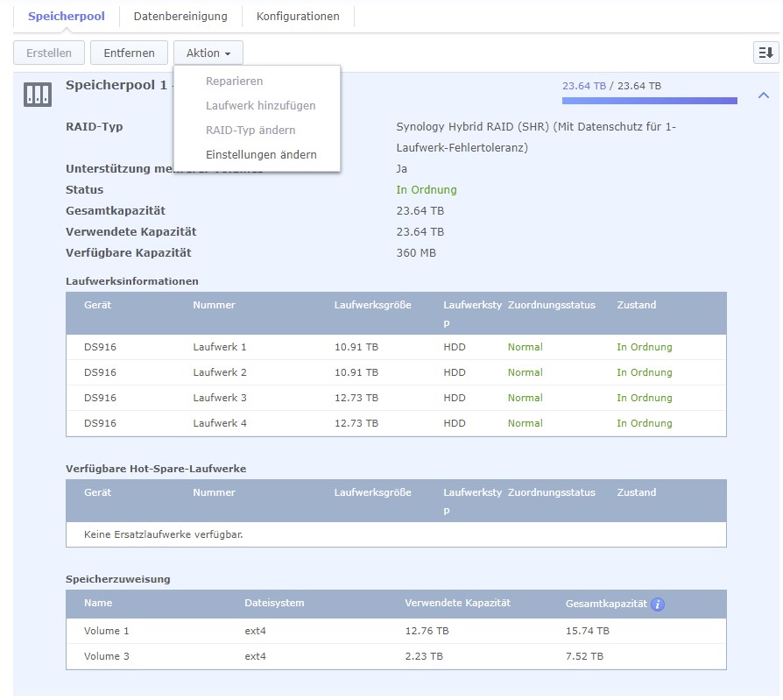Choose Einstellungen ändern from the menu
Screen dimensions: 783x700
click(261, 154)
